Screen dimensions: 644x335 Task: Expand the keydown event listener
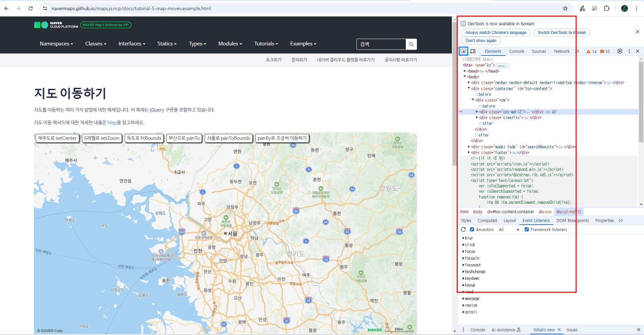(464, 278)
